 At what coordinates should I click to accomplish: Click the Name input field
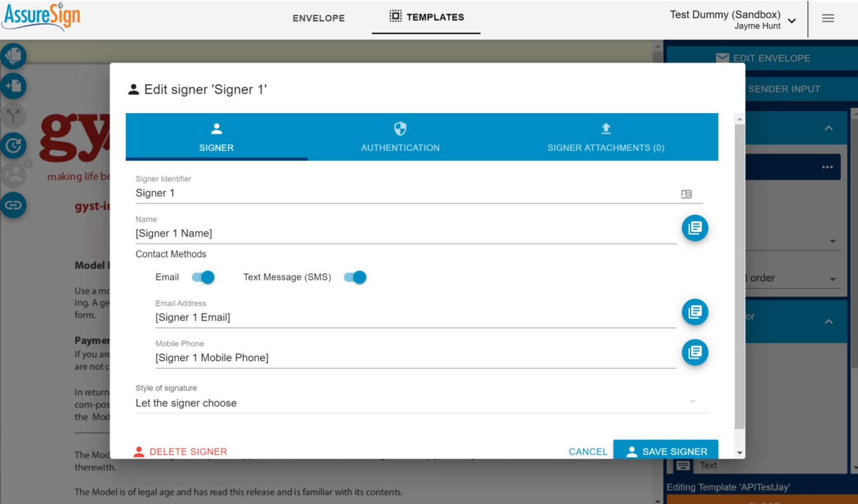pos(406,233)
